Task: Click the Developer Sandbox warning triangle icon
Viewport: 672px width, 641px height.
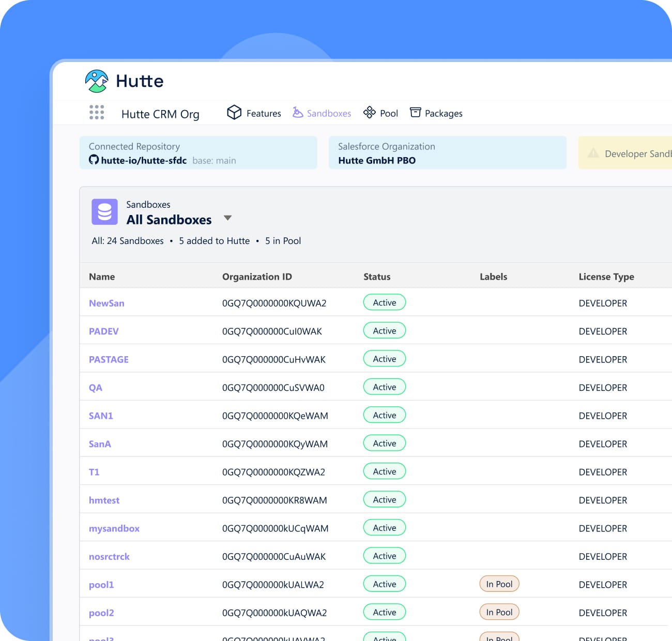Action: click(593, 153)
